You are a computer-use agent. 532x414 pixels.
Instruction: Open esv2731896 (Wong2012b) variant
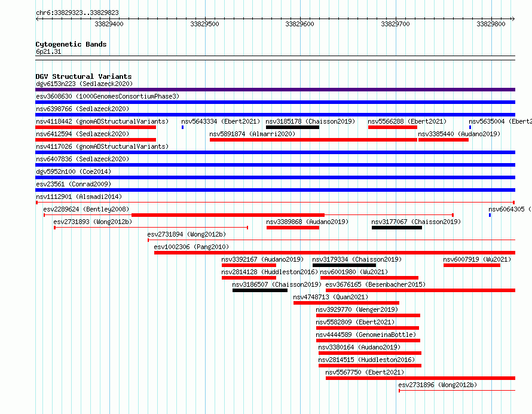click(438, 385)
